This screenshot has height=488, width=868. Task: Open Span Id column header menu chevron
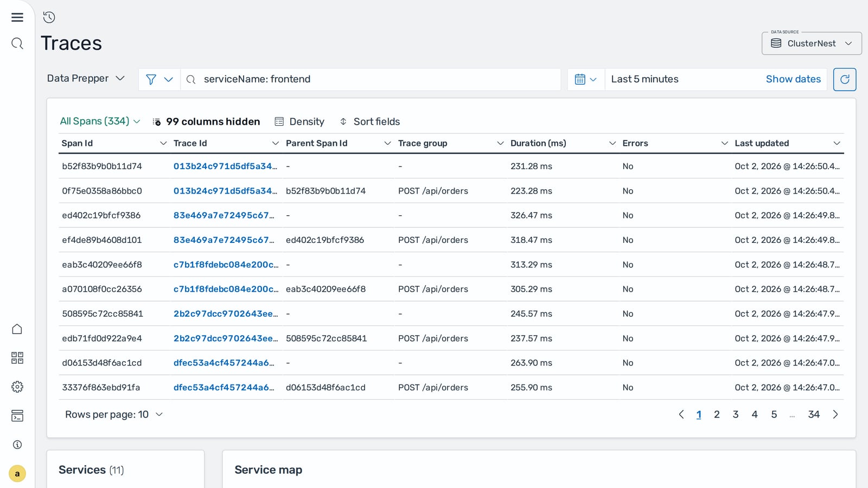pyautogui.click(x=163, y=143)
